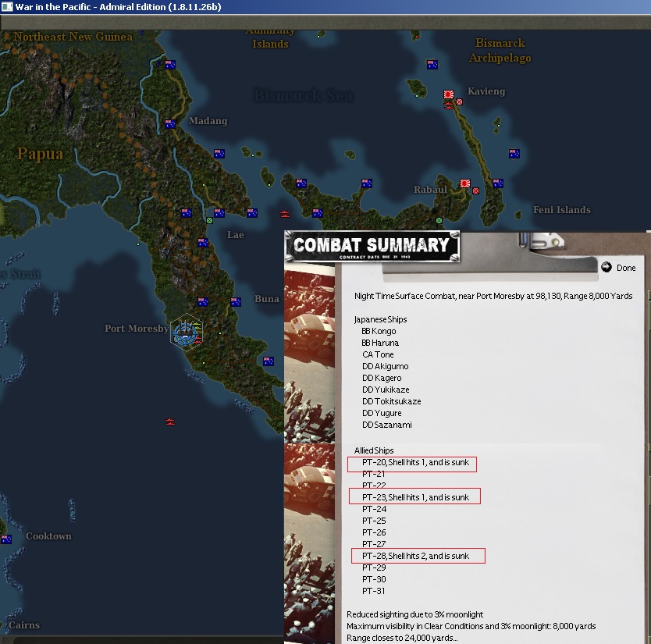Select BB Haruna in Japanese Ships list
651x644 pixels.
coord(380,343)
